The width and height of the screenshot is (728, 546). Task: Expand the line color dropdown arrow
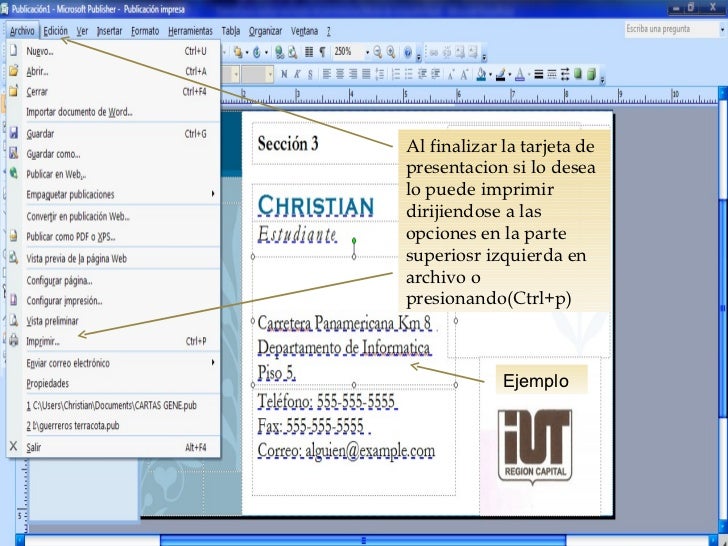(510, 74)
